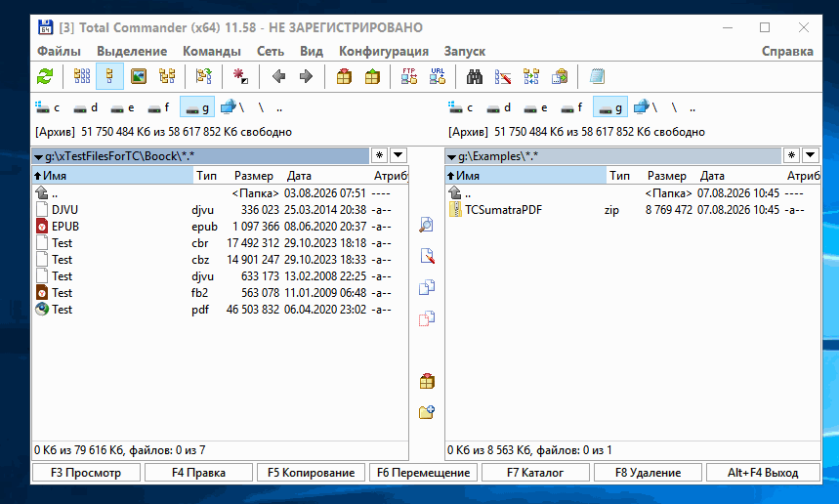Select drive c in right panel

[461, 107]
